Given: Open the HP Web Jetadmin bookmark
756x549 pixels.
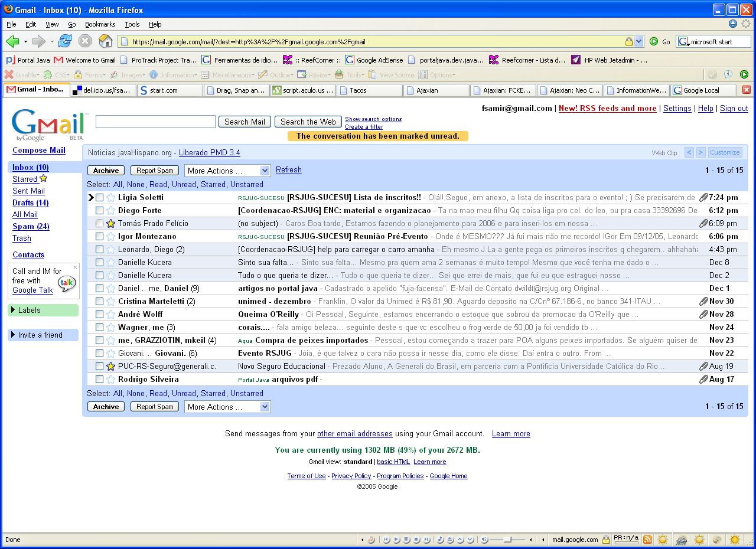Looking at the screenshot, I should (609, 60).
